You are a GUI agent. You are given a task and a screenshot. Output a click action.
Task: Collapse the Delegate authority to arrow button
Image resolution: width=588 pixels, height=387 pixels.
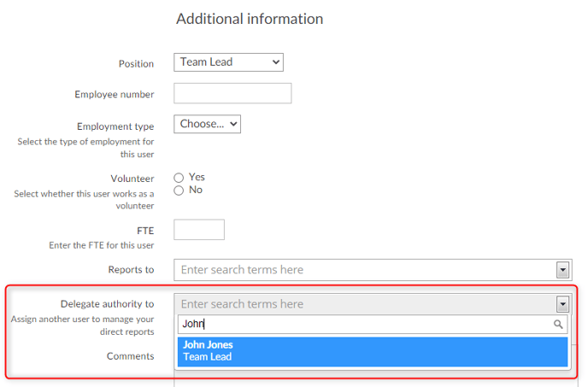click(x=562, y=304)
